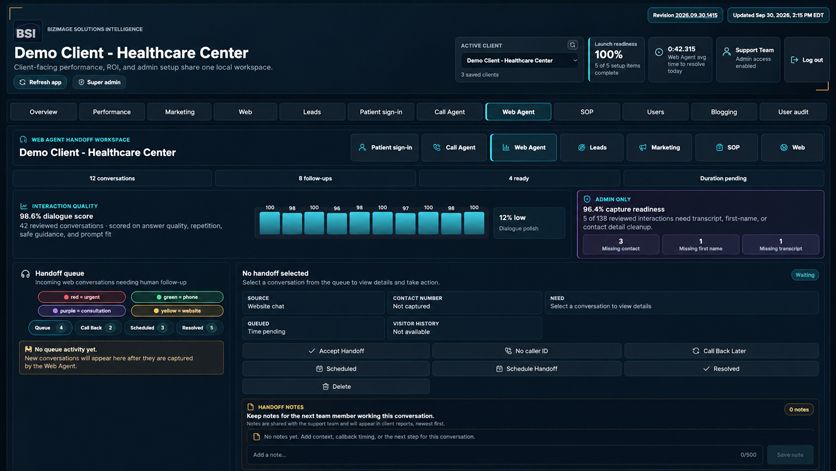This screenshot has width=836, height=471.
Task: Click the Call Agent phone icon in workspace shortcuts
Action: click(x=437, y=147)
